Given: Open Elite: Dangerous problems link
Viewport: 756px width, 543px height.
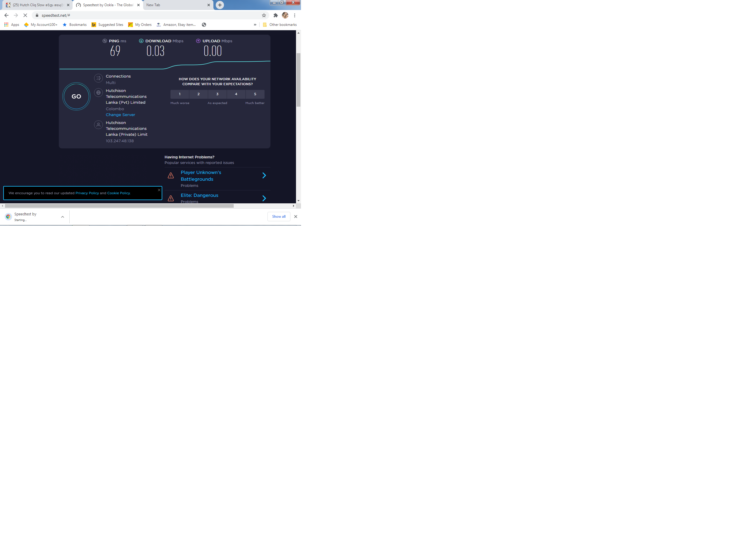Looking at the screenshot, I should click(199, 195).
